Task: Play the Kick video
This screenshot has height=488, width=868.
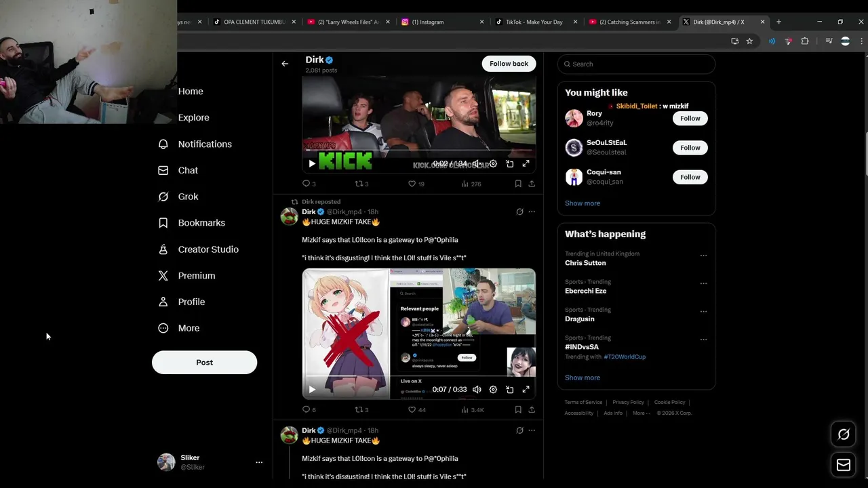Action: 312,164
